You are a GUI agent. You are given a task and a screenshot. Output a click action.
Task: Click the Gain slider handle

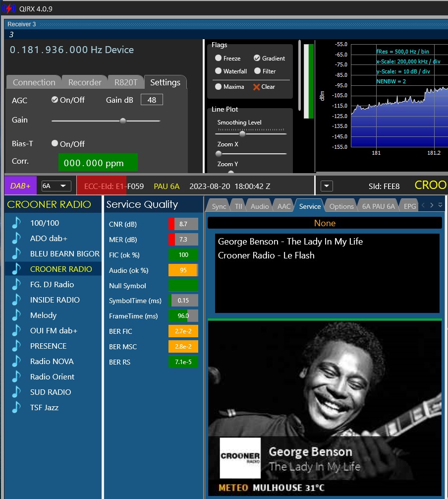[123, 121]
